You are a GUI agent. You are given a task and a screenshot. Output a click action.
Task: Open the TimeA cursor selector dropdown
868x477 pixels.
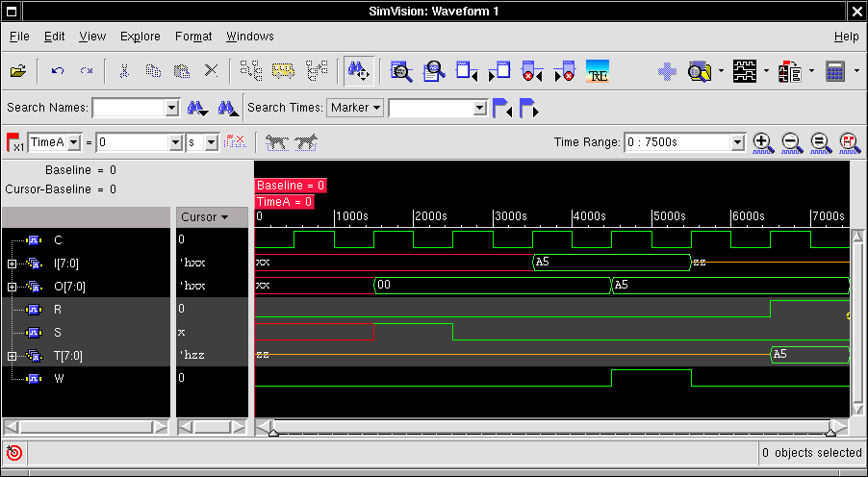click(74, 142)
